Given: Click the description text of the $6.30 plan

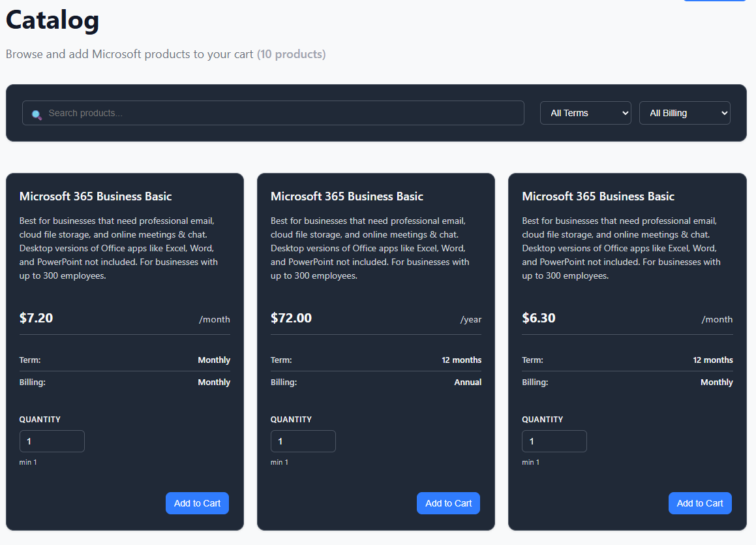Looking at the screenshot, I should click(x=620, y=248).
